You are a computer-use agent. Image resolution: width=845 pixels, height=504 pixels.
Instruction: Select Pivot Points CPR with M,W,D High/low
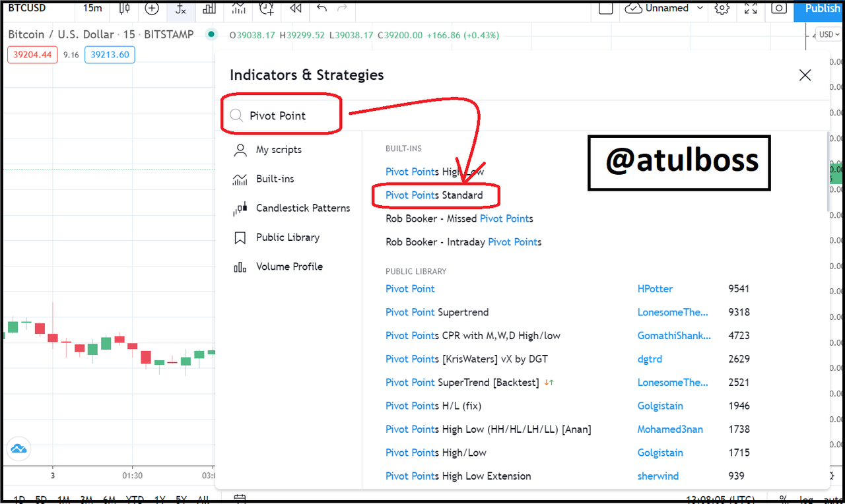pos(473,336)
